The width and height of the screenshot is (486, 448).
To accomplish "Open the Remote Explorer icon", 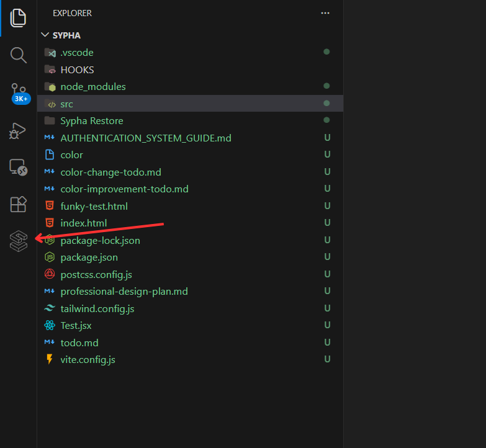I will click(x=18, y=168).
